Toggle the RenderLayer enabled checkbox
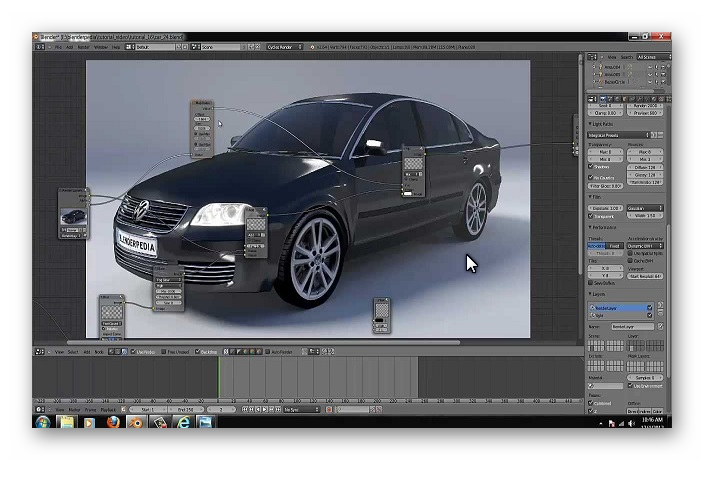 click(x=649, y=308)
